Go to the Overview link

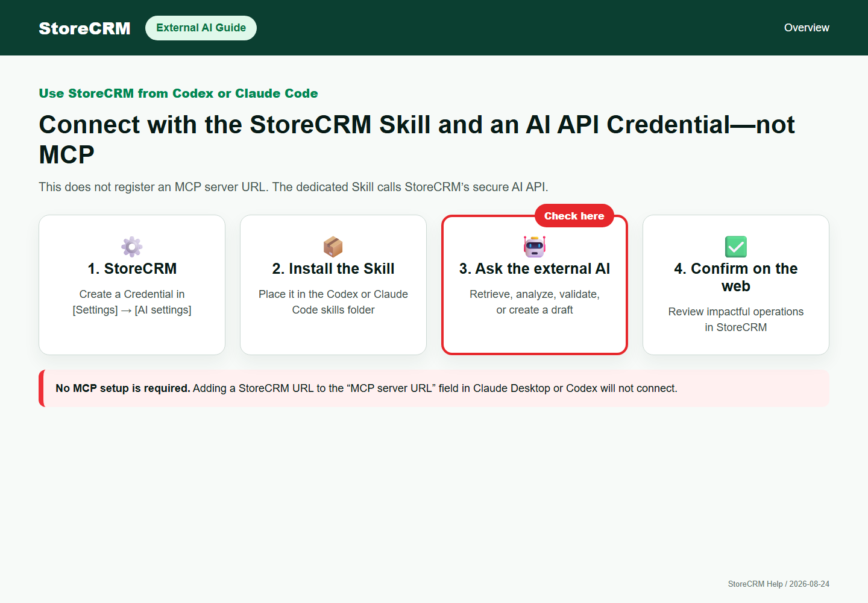[807, 28]
